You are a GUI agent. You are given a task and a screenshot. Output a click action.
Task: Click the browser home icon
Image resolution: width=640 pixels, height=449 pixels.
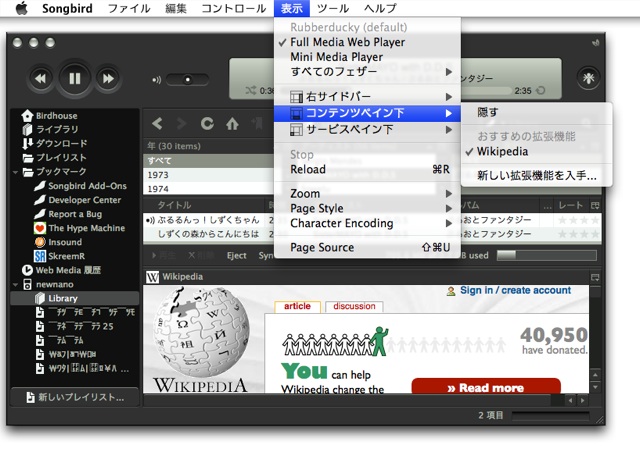coord(232,123)
